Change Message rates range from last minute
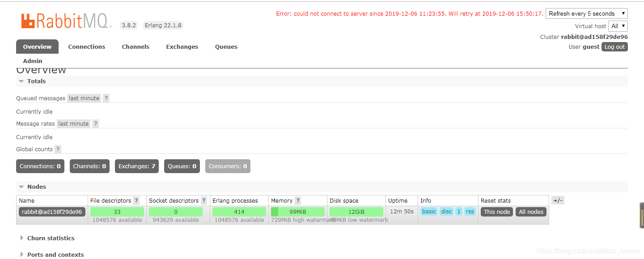 [74, 123]
